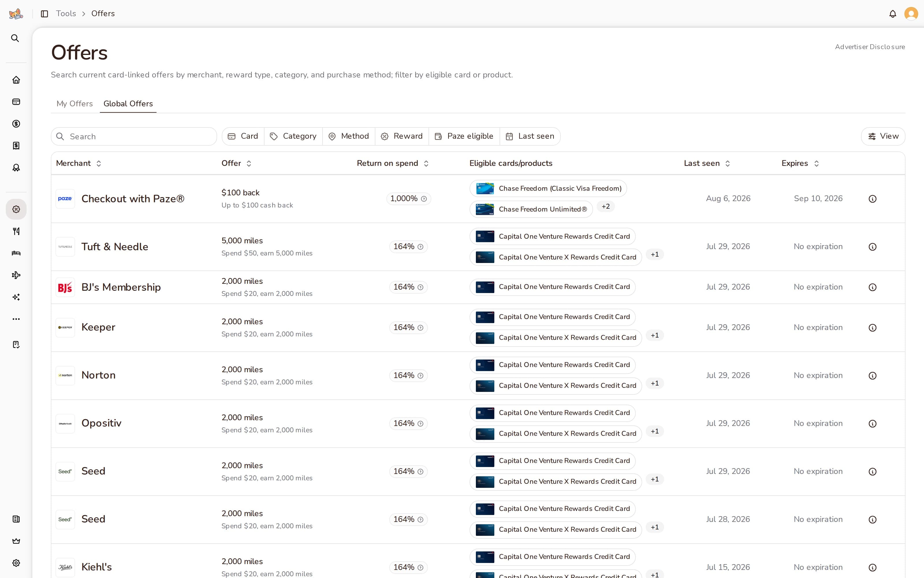Open the sparkles sidebar icon
The width and height of the screenshot is (924, 578).
[x=16, y=297]
